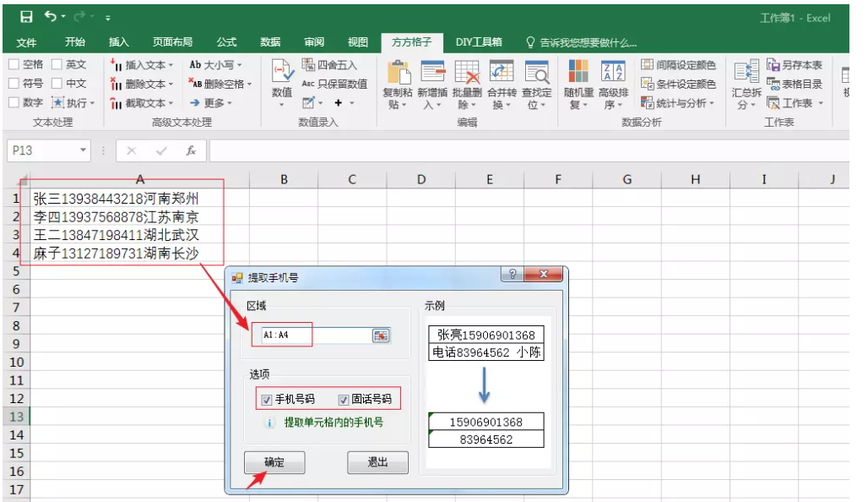868x502 pixels.
Task: Expand the Name Box dropdown arrow
Action: click(x=83, y=150)
